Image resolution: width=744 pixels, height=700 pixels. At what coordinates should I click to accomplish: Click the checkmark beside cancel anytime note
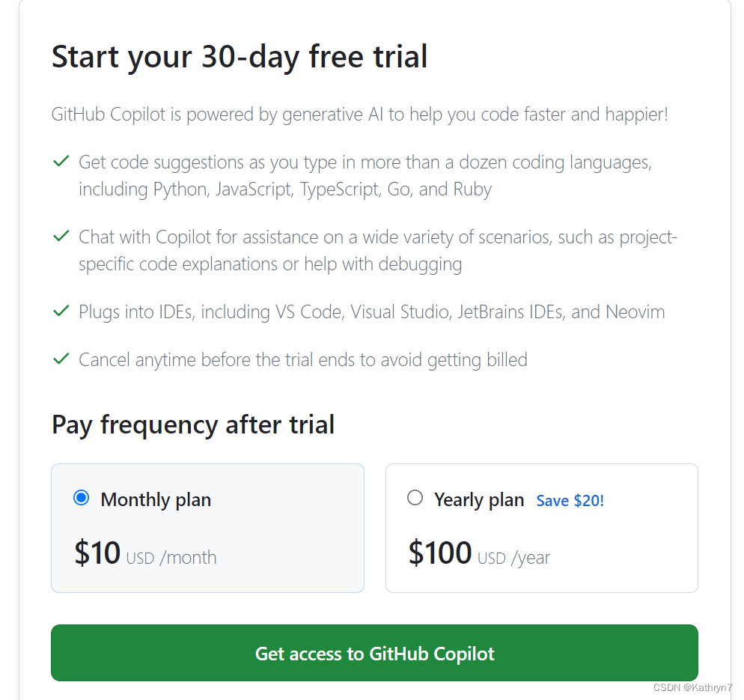(x=61, y=358)
